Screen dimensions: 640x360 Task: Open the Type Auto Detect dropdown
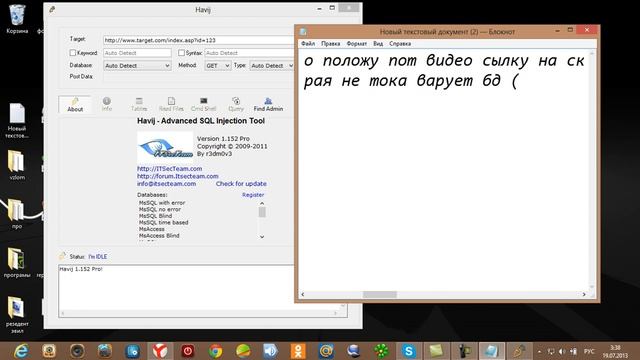tap(271, 66)
